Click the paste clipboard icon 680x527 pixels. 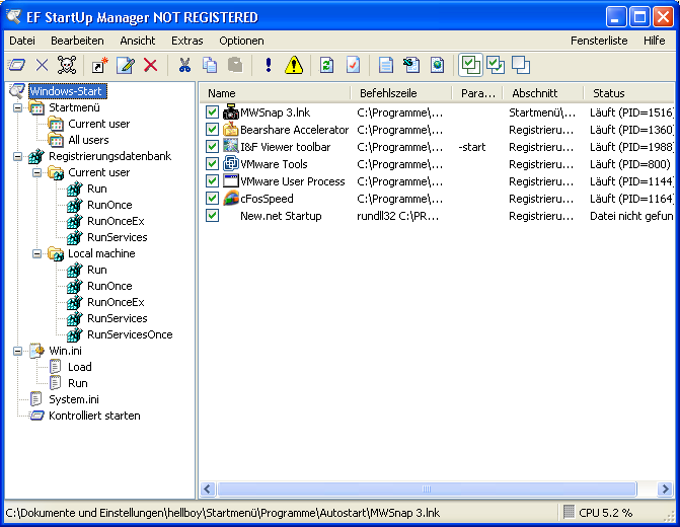click(x=235, y=65)
